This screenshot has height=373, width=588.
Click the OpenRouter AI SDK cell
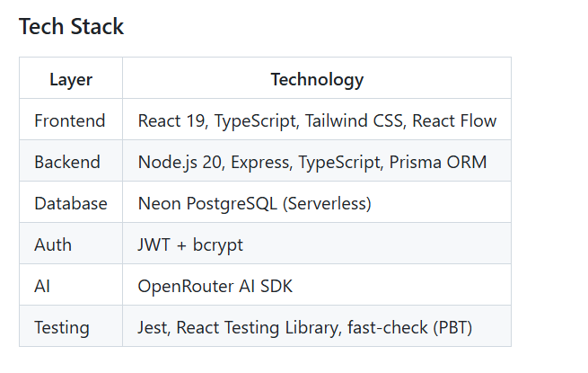(215, 286)
